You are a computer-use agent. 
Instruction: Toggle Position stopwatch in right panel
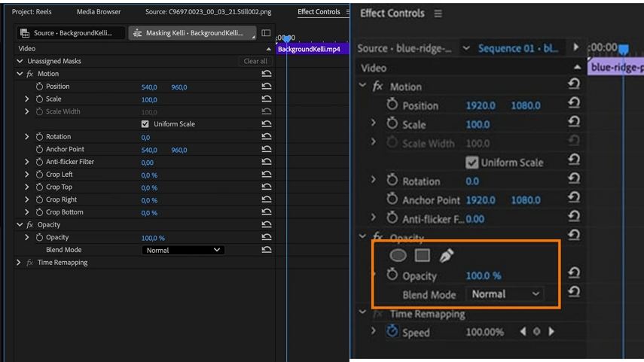point(392,105)
